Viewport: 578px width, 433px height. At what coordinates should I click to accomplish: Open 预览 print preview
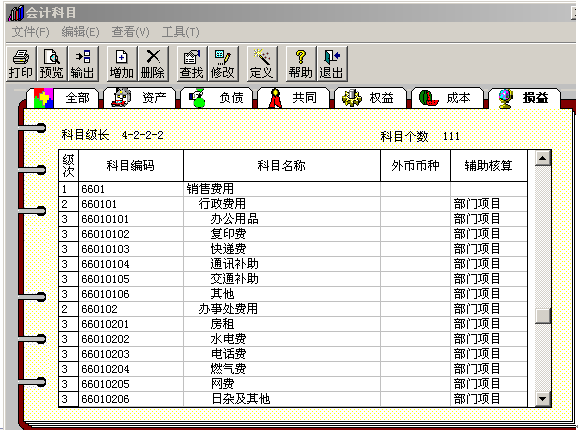[x=52, y=64]
